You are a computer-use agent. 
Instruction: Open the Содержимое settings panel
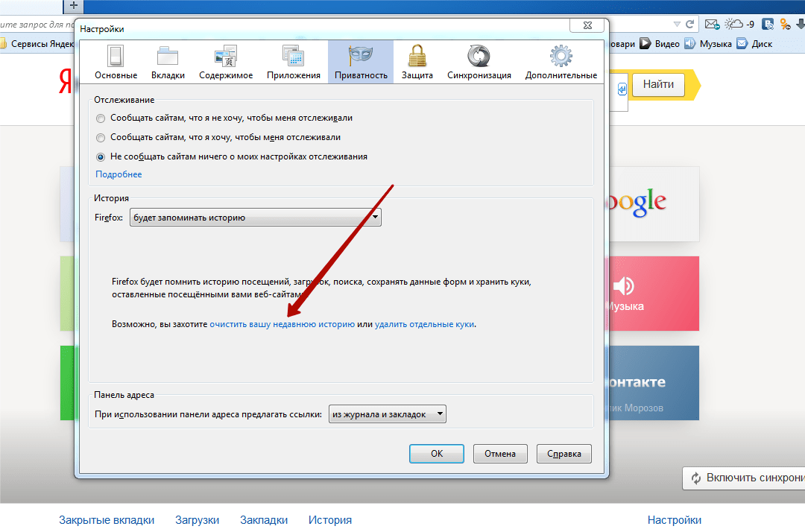tap(226, 63)
